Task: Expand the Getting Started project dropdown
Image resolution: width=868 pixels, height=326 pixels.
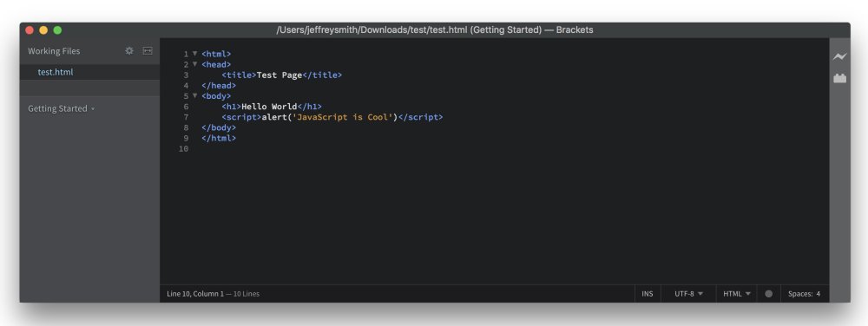Action: point(62,109)
